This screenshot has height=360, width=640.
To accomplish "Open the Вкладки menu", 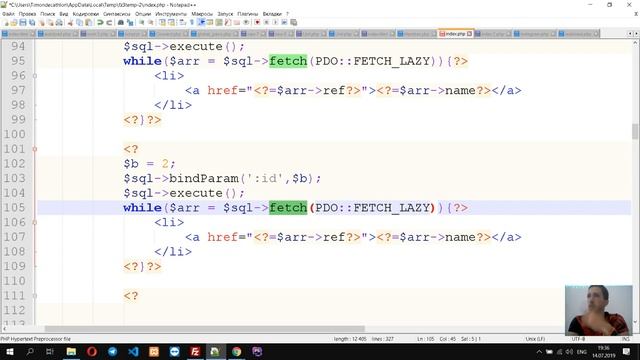I will coord(272,14).
